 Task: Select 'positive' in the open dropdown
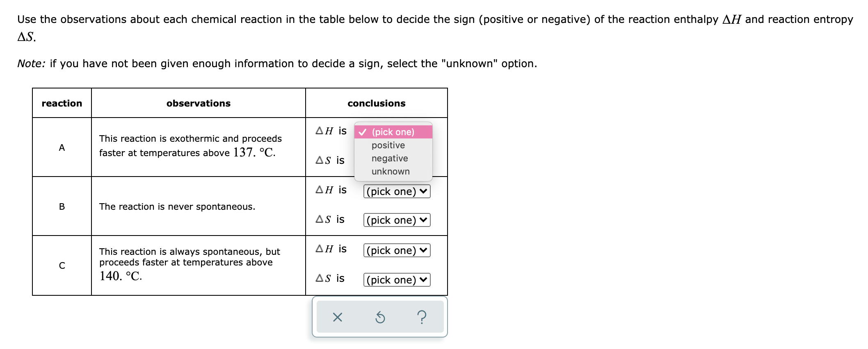[387, 145]
